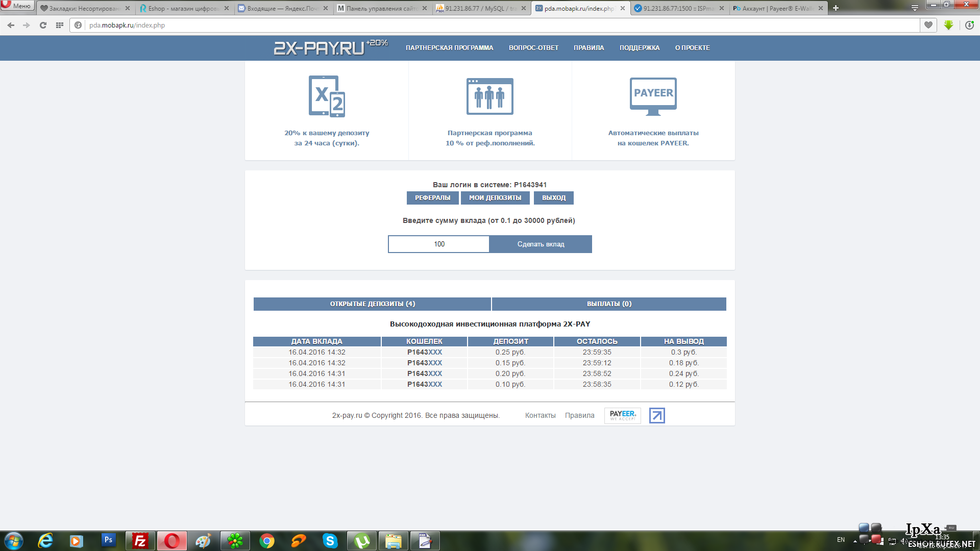
Task: Open О проекте in the site menu
Action: coord(693,47)
